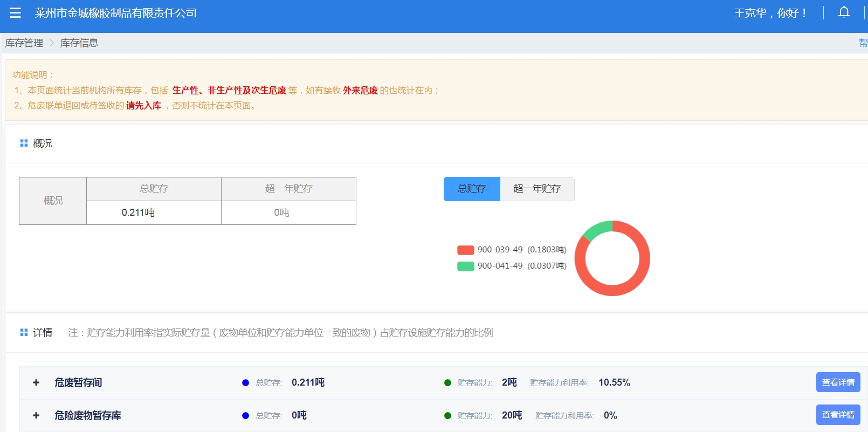The height and width of the screenshot is (432, 868).
Task: Click the 0% utilization value
Action: (610, 415)
